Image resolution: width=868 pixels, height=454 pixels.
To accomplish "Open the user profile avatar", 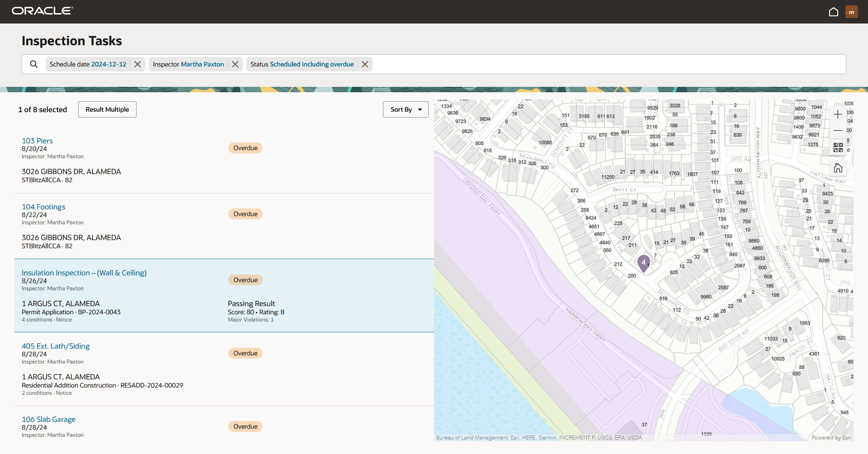I will tap(852, 12).
